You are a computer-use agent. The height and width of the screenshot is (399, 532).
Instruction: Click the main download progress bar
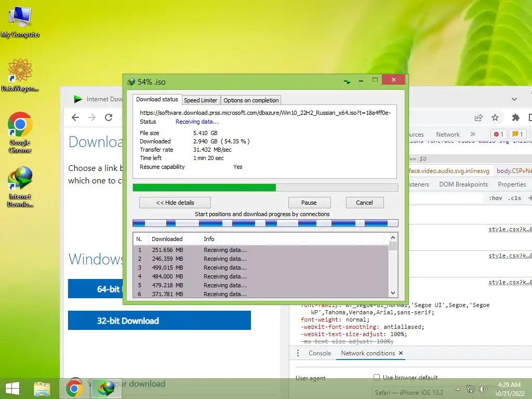[265, 187]
